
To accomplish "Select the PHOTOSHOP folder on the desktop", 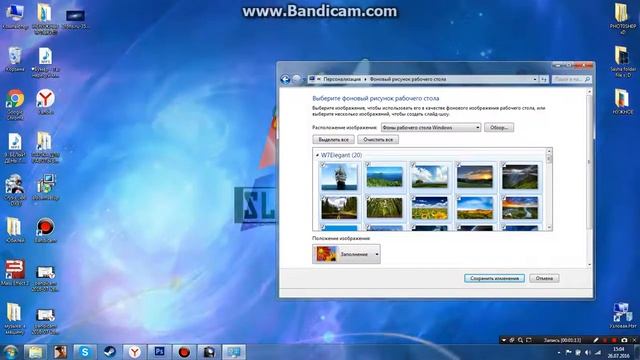I will coord(622,18).
